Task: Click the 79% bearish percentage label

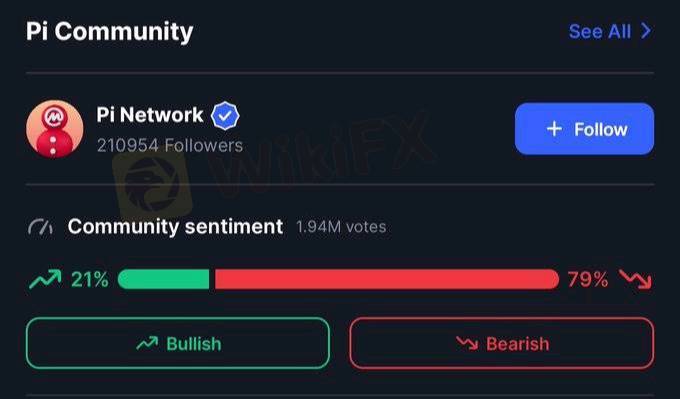Action: point(588,279)
